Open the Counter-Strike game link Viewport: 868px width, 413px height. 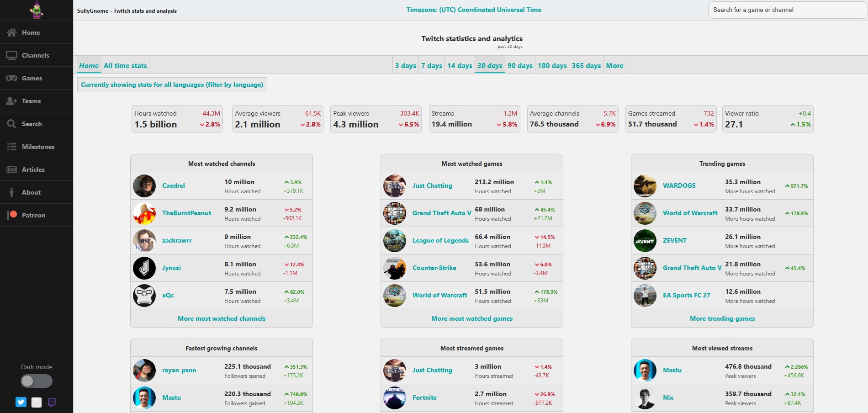point(434,268)
